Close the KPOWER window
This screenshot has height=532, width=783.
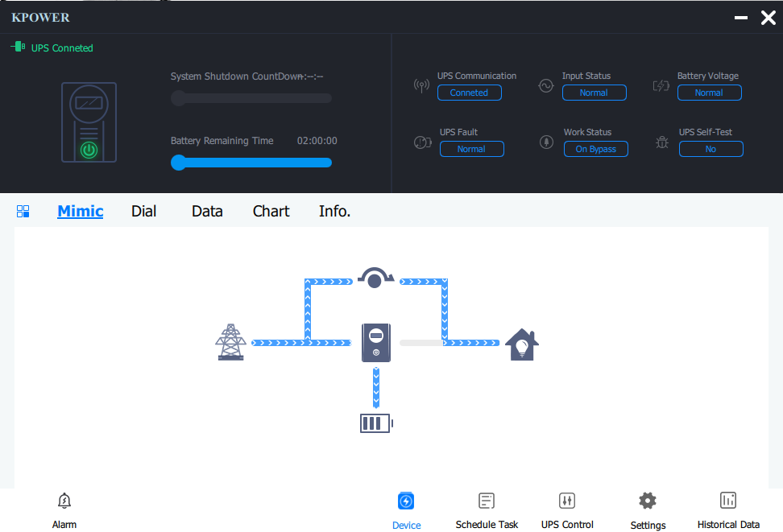(x=768, y=18)
